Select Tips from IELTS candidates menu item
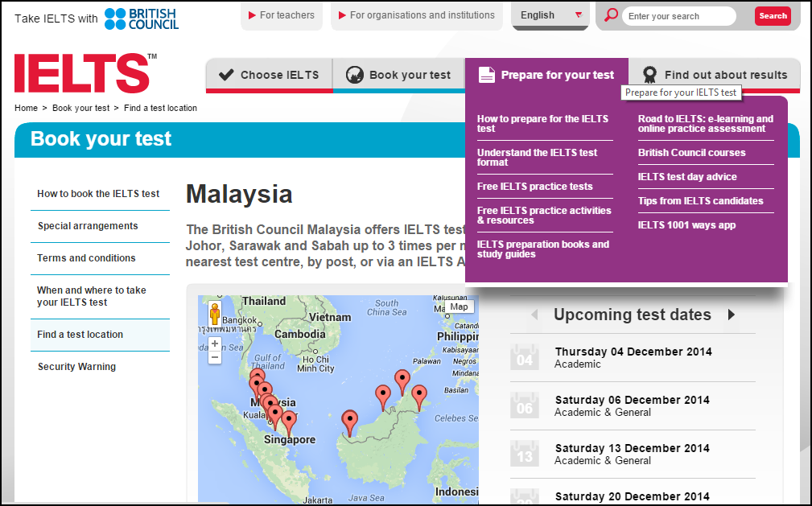Screen dimensions: 812x506 tap(701, 201)
